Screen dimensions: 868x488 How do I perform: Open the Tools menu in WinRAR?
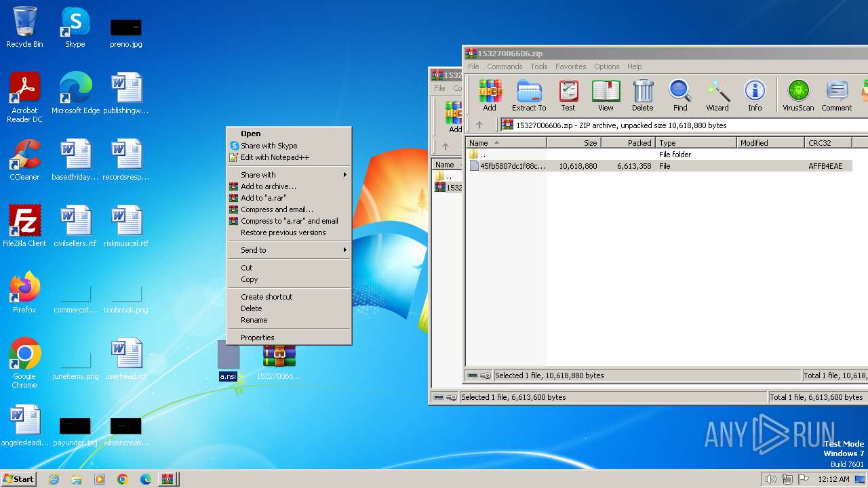pos(539,66)
